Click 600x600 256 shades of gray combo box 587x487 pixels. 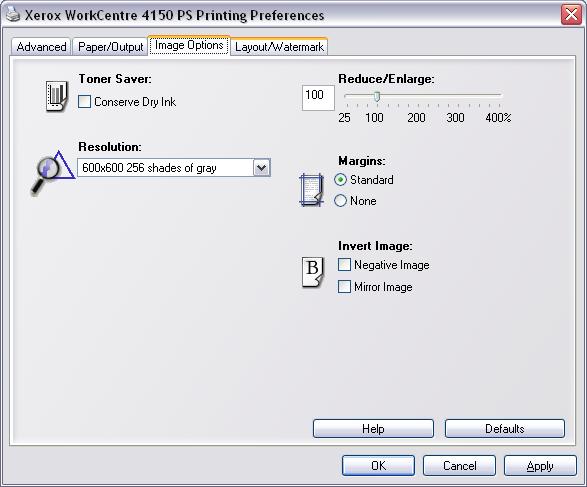(174, 168)
